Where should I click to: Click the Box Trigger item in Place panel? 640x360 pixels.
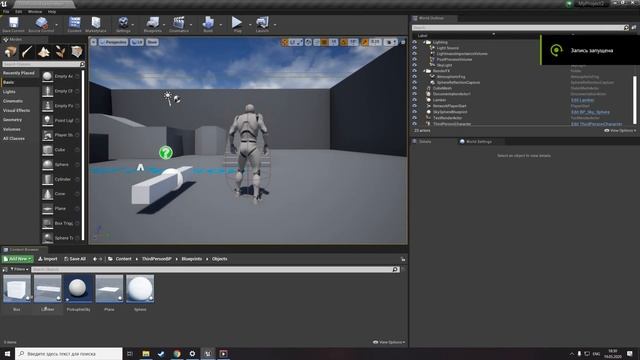[x=61, y=223]
